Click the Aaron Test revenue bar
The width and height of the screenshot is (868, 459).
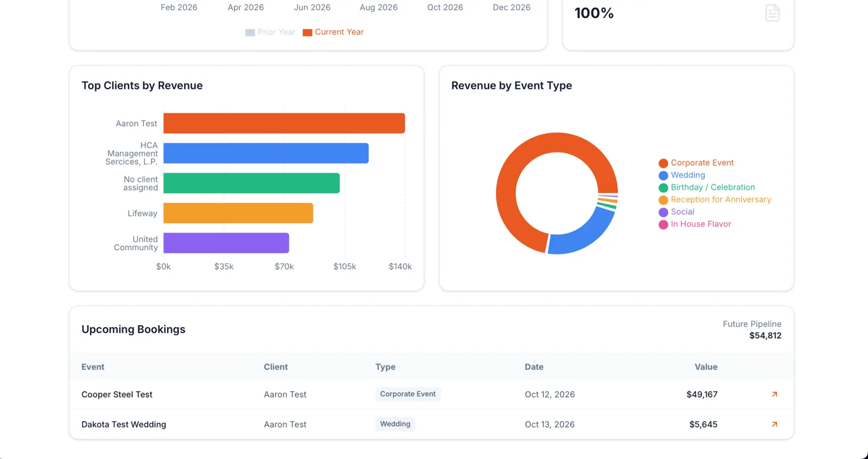284,123
